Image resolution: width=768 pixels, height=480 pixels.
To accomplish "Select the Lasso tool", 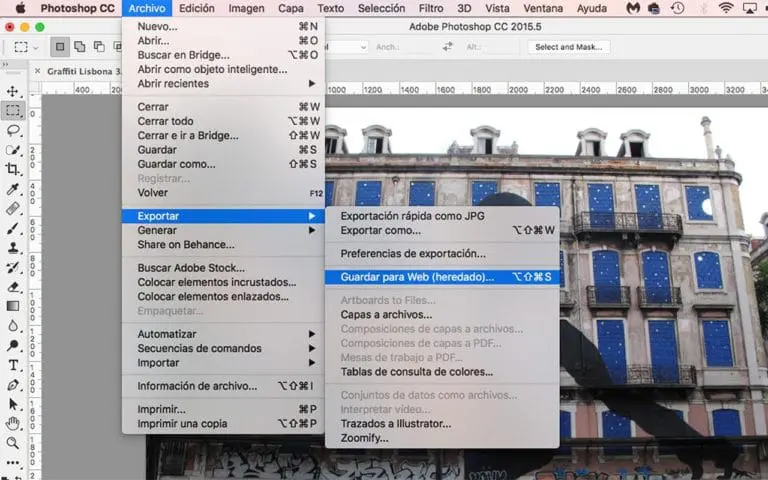I will click(13, 130).
